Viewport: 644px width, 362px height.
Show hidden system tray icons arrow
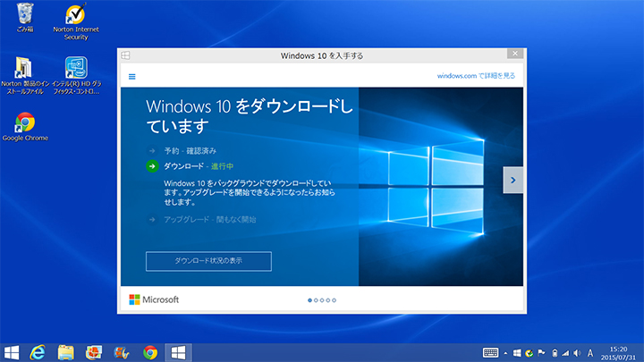coord(505,352)
